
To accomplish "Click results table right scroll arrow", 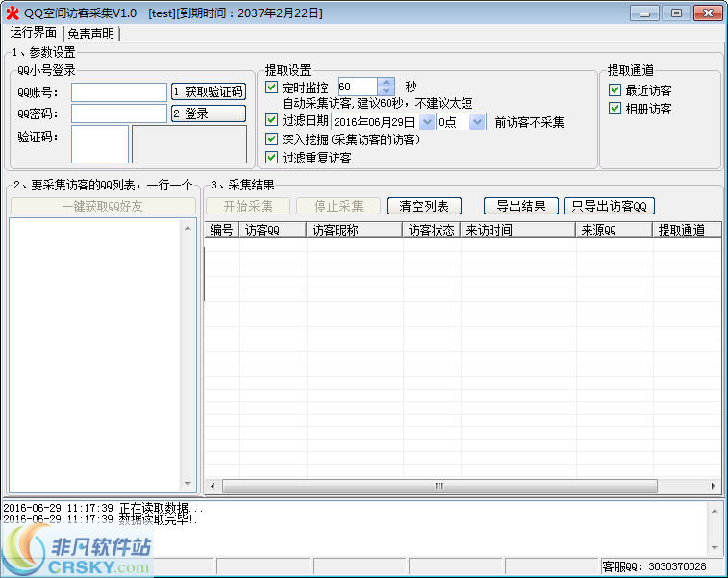I will (714, 486).
